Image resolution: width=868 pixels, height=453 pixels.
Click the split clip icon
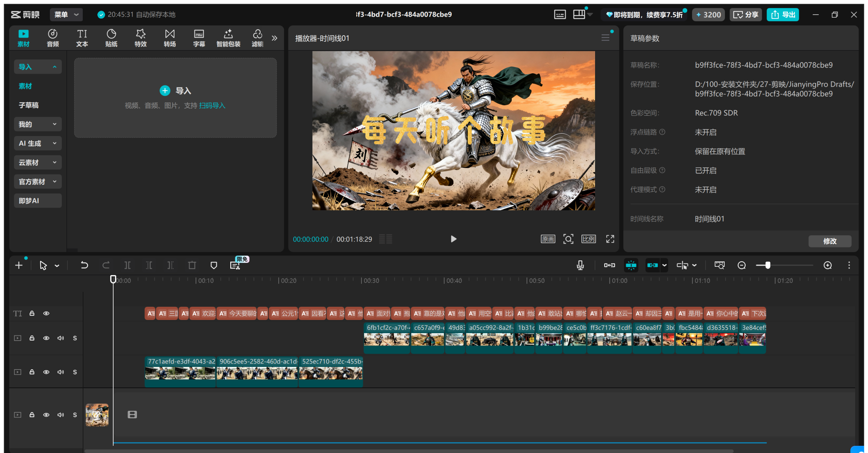pyautogui.click(x=127, y=265)
